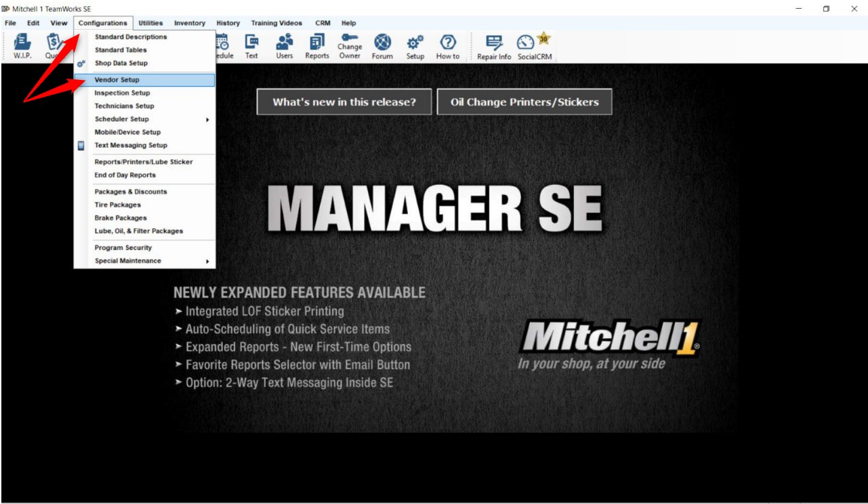Open the Help menu
Image resolution: width=868 pixels, height=504 pixels.
(x=348, y=23)
